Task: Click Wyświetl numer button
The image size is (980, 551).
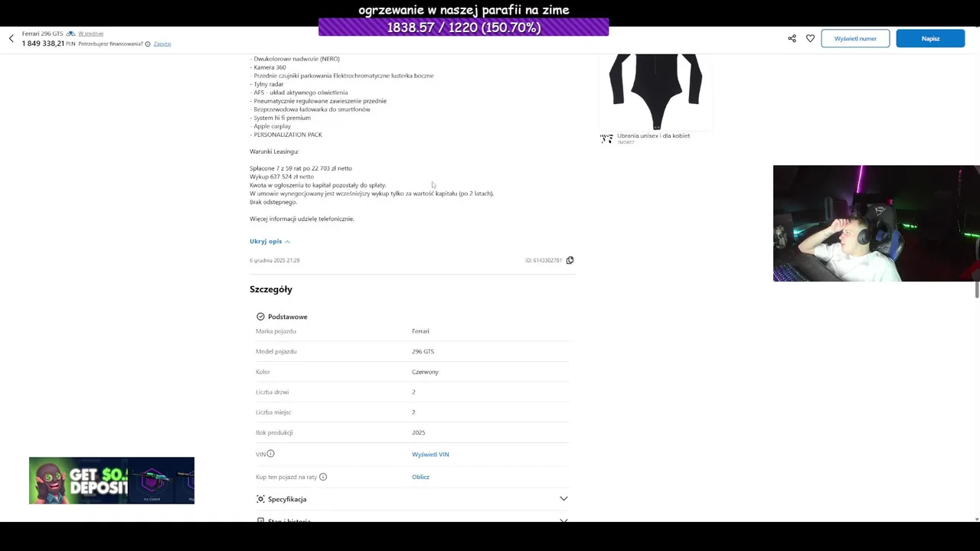Action: [x=855, y=38]
